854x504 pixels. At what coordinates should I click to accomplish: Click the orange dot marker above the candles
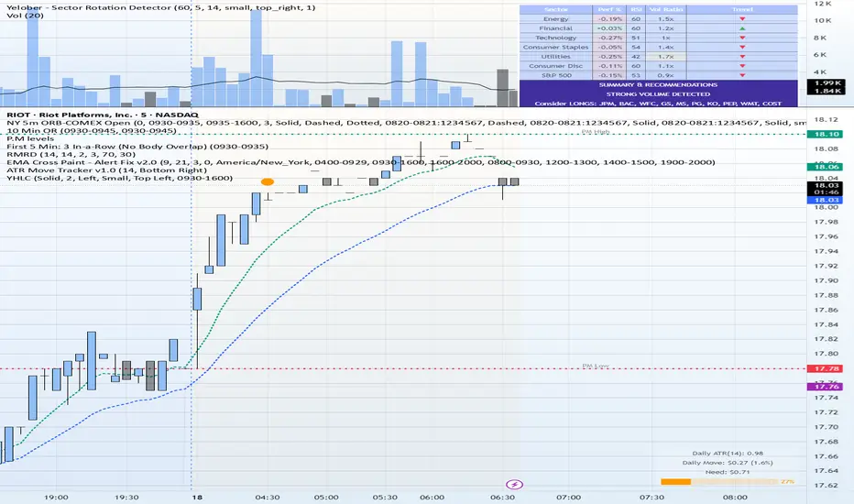click(x=267, y=182)
